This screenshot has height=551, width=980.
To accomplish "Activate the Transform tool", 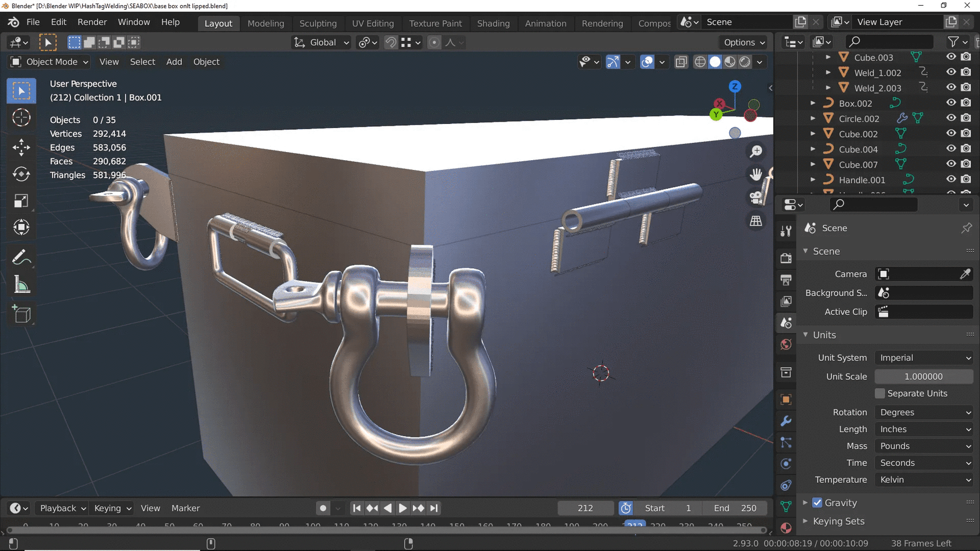I will tap(21, 227).
